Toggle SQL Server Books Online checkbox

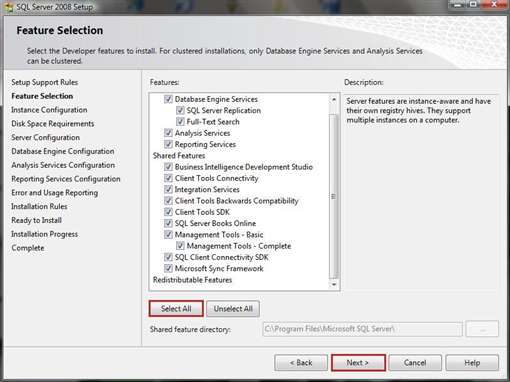tap(168, 223)
